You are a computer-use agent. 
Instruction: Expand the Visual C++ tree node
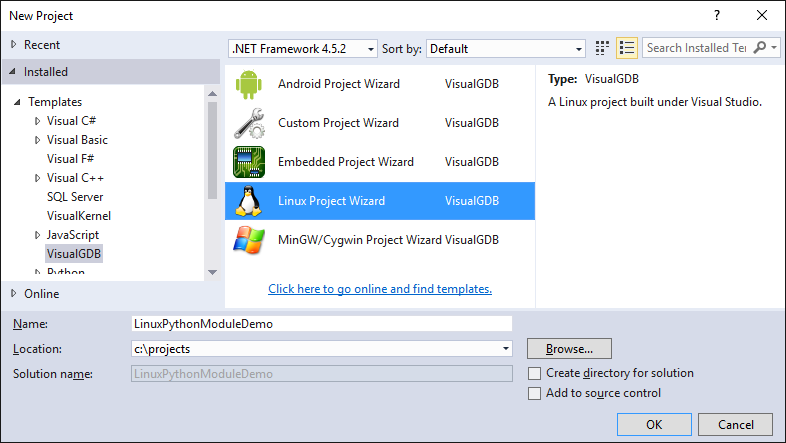[37, 178]
